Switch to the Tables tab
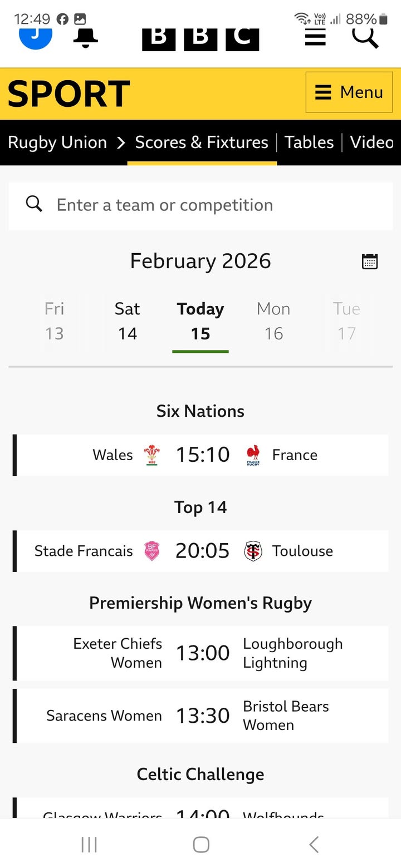Screen dimensions: 401x868 point(309,142)
